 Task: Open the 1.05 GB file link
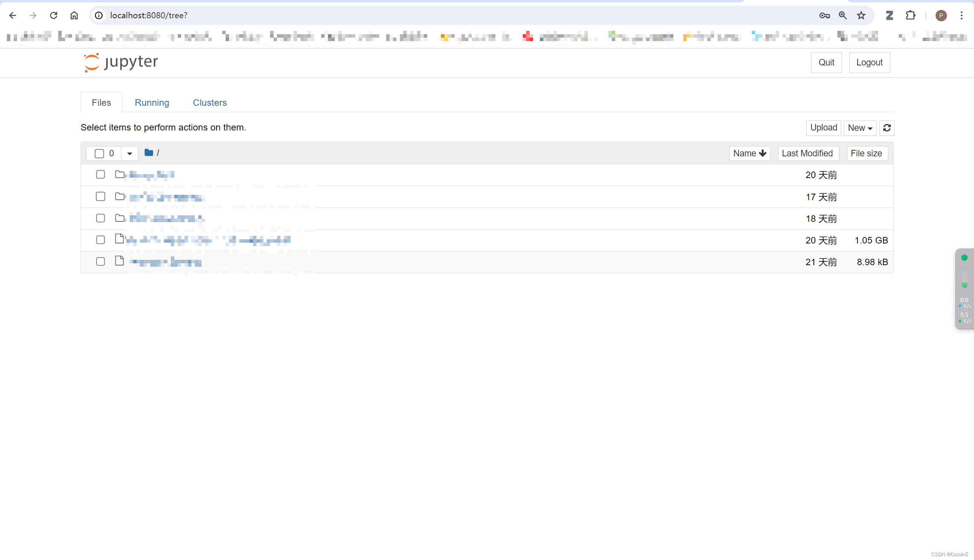(208, 240)
